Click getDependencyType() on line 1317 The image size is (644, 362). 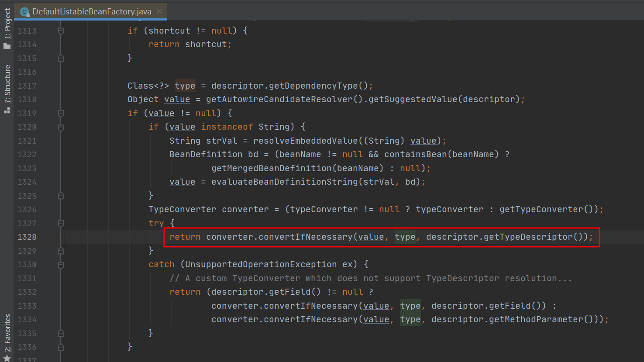[x=319, y=86]
